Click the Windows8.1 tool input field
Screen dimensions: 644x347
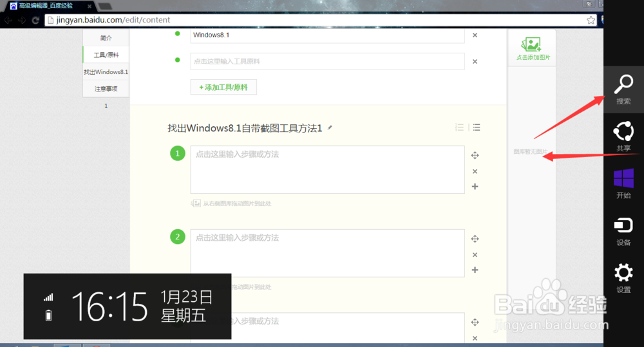(x=327, y=35)
